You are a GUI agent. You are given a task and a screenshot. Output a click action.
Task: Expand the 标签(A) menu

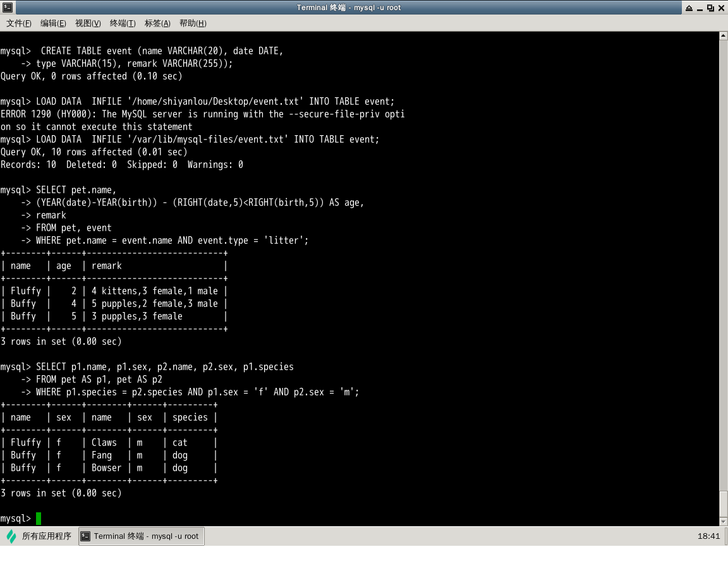coord(157,23)
